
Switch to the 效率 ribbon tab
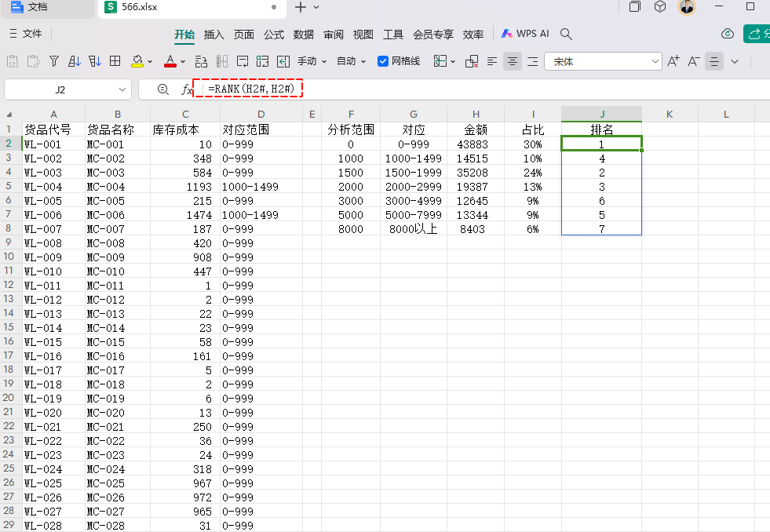[473, 35]
